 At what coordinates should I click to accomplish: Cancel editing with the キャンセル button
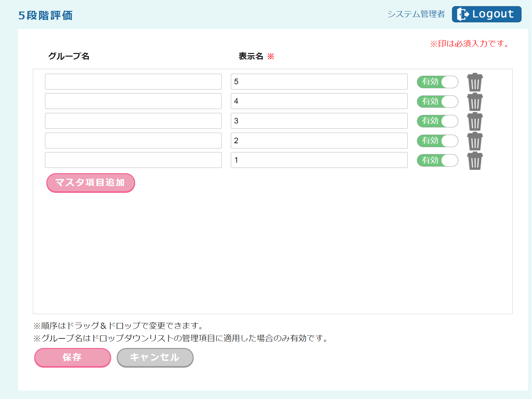tap(155, 358)
